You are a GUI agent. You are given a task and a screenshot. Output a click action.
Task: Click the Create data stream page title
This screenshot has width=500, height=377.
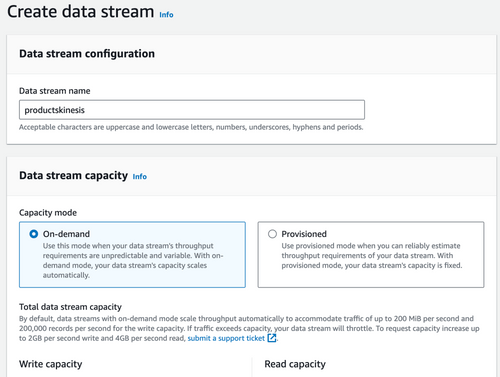81,12
